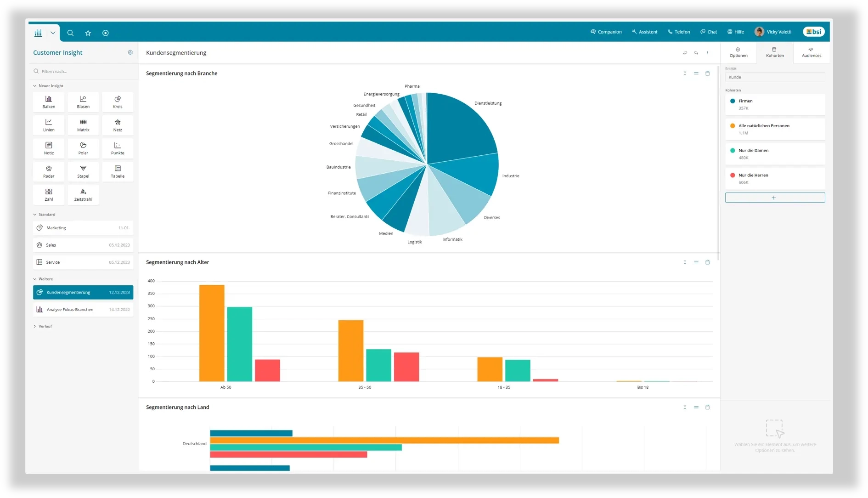
Task: Switch to the Optionen tab
Action: point(738,52)
